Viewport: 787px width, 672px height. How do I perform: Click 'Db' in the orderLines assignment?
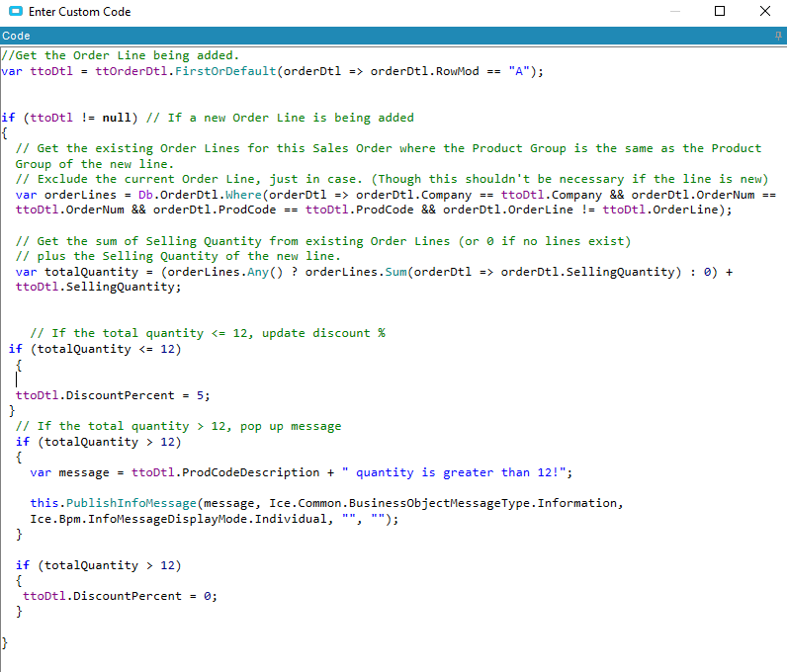[x=145, y=195]
